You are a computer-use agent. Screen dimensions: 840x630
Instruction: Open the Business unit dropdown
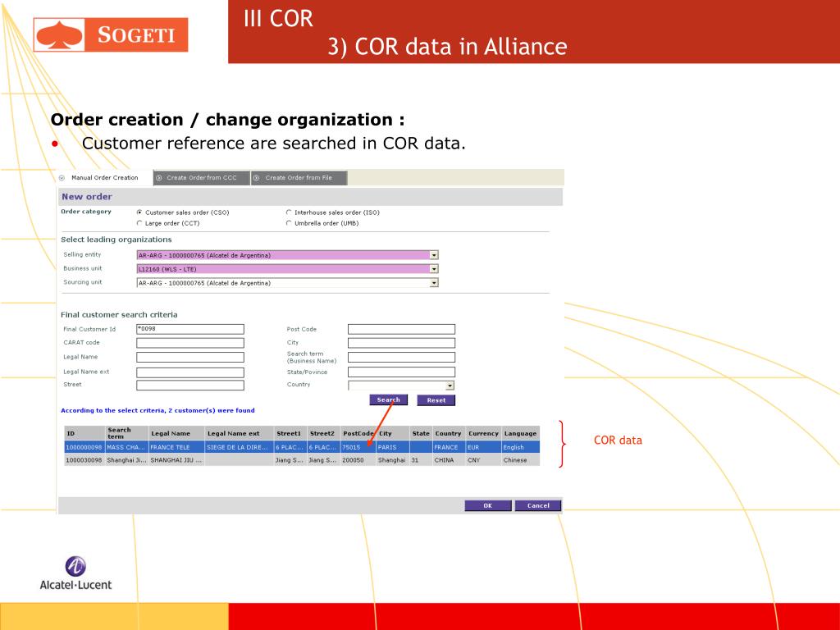[x=434, y=269]
